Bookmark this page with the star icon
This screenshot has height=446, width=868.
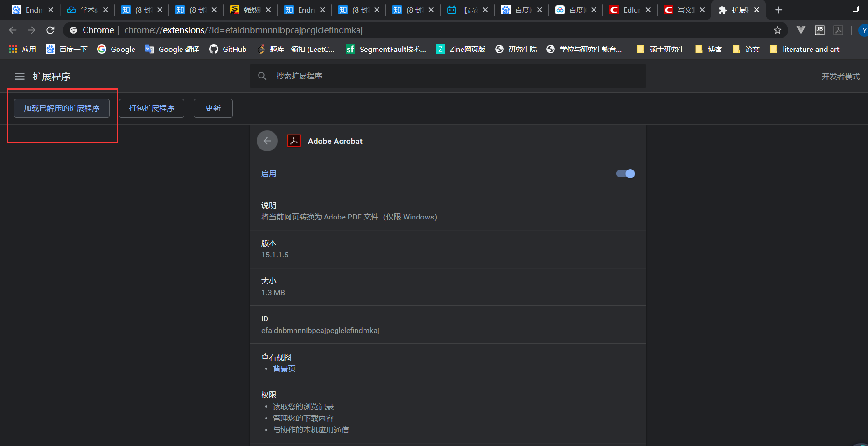(777, 30)
